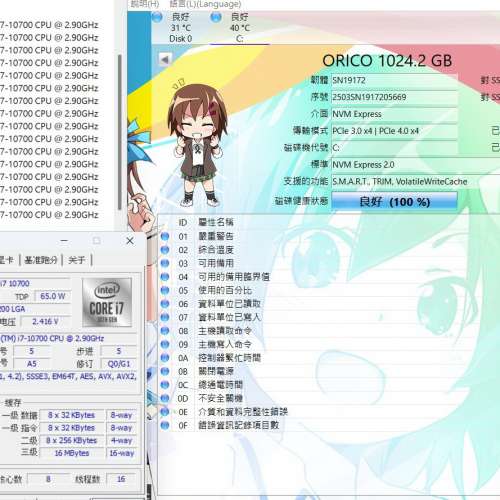Select the 可用備用 attribute row
This screenshot has height=500, width=500.
pos(328,263)
